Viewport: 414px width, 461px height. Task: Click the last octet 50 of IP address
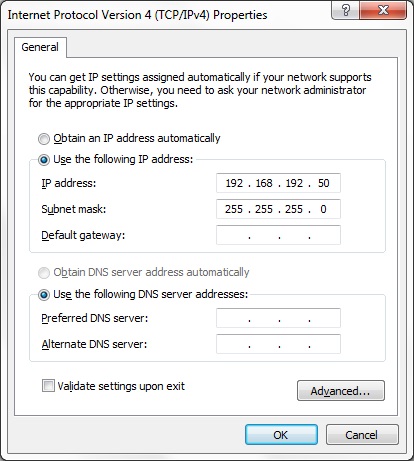tap(323, 183)
